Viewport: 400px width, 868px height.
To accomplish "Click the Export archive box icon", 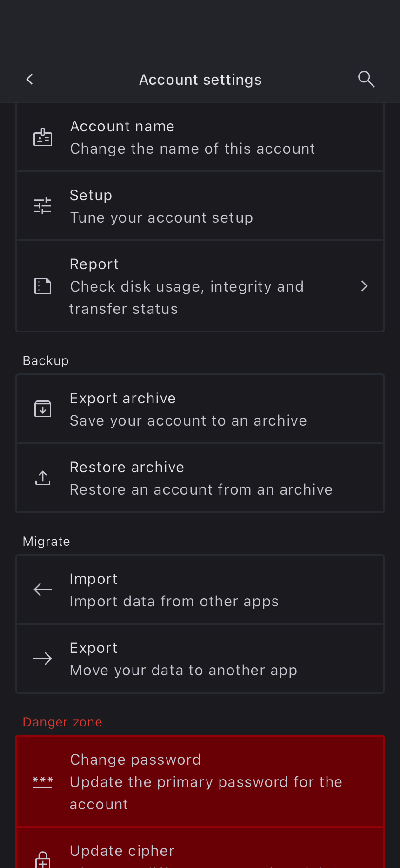I will tap(43, 409).
